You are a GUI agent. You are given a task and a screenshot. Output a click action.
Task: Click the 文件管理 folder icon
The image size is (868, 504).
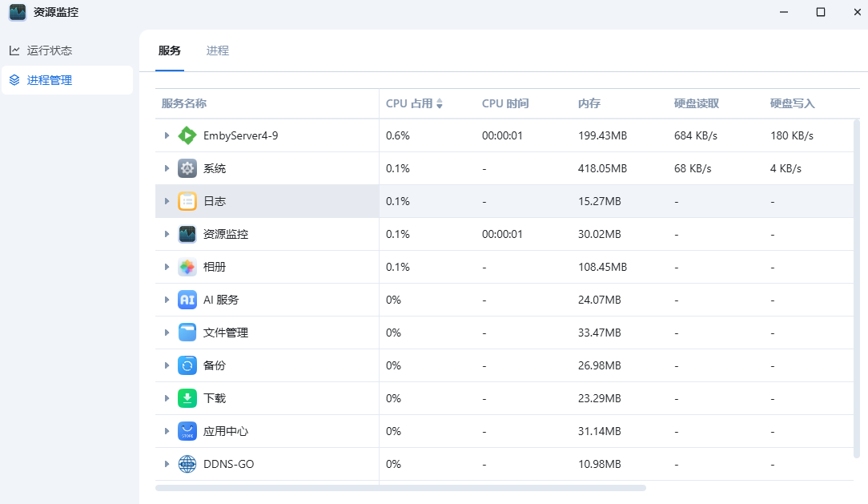click(187, 333)
